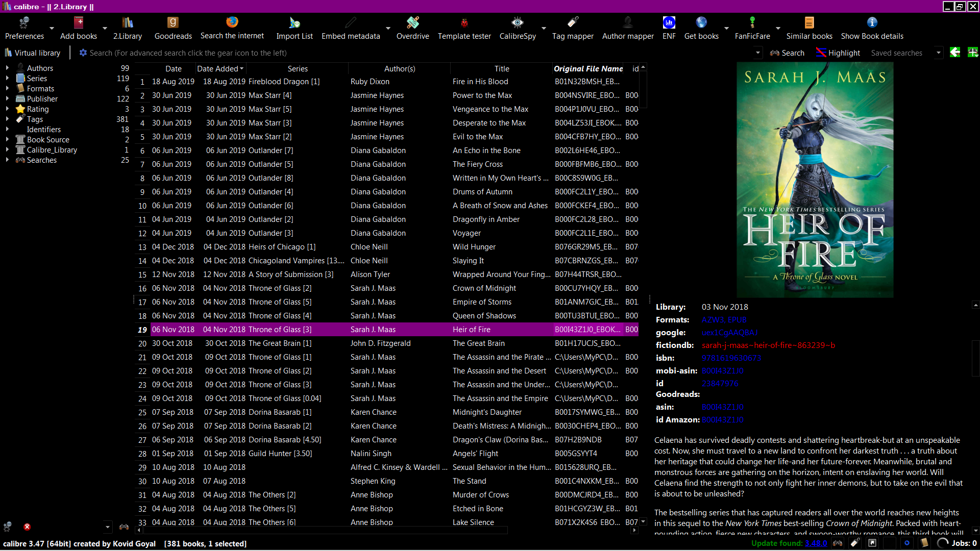The height and width of the screenshot is (551, 980).
Task: Open advanced search gear icon
Action: [83, 53]
